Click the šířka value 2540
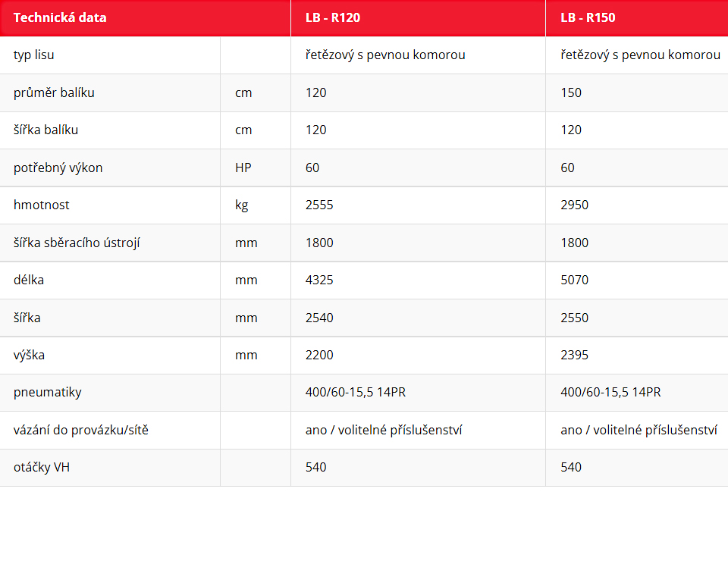The height and width of the screenshot is (564, 728). click(x=319, y=318)
